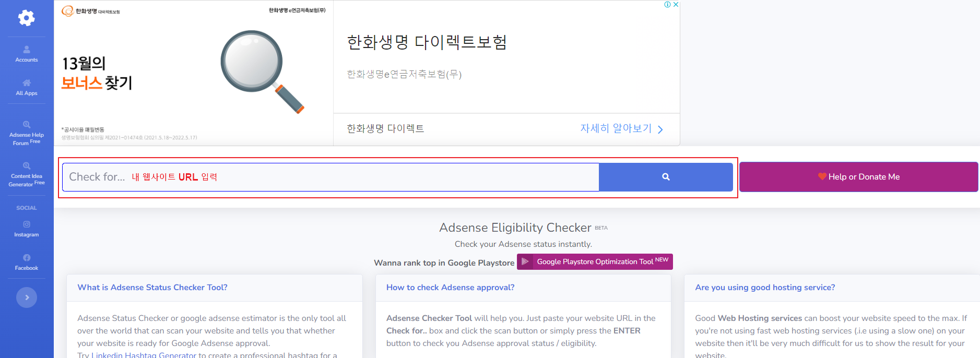Click the 한화생명 다이렉트 advertiser name

[385, 128]
